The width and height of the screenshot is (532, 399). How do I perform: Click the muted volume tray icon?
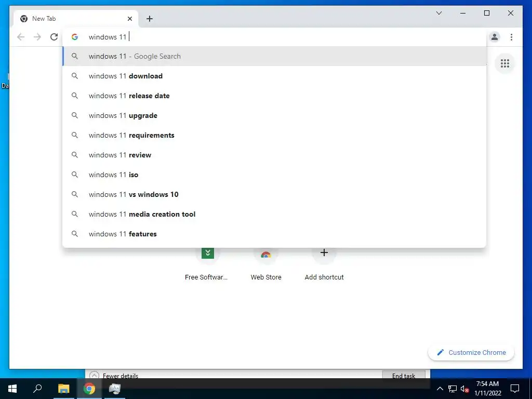[x=464, y=389]
